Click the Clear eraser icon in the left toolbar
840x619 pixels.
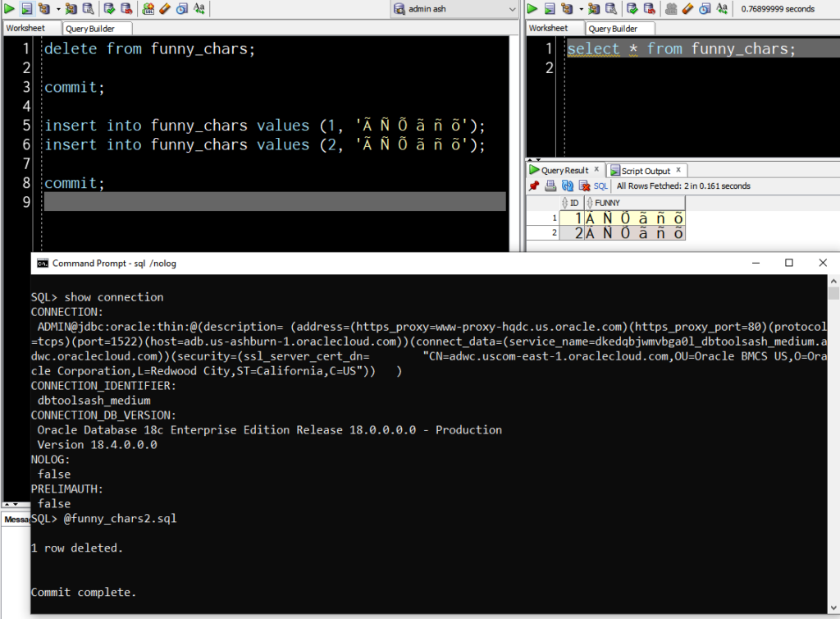tap(164, 9)
